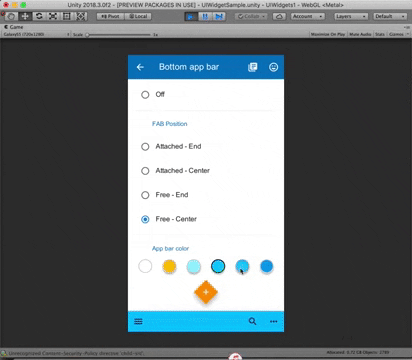This screenshot has width=412, height=360.
Task: Open the more options dots in bottom bar
Action: pos(273,321)
